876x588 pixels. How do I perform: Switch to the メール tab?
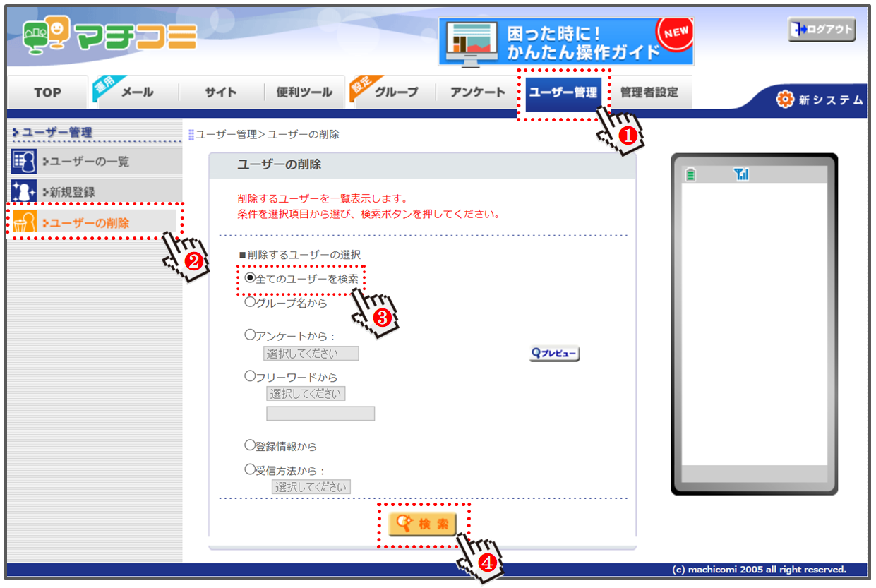(x=137, y=92)
